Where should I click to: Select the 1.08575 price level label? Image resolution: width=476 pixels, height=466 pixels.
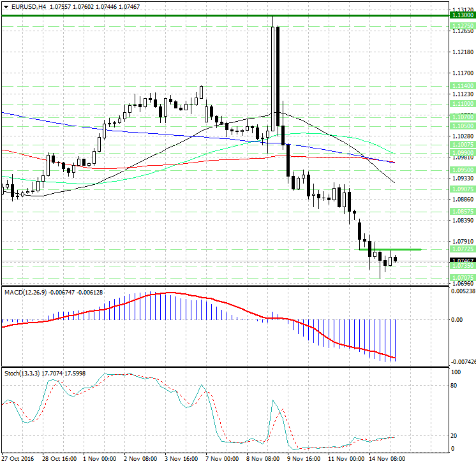click(463, 212)
